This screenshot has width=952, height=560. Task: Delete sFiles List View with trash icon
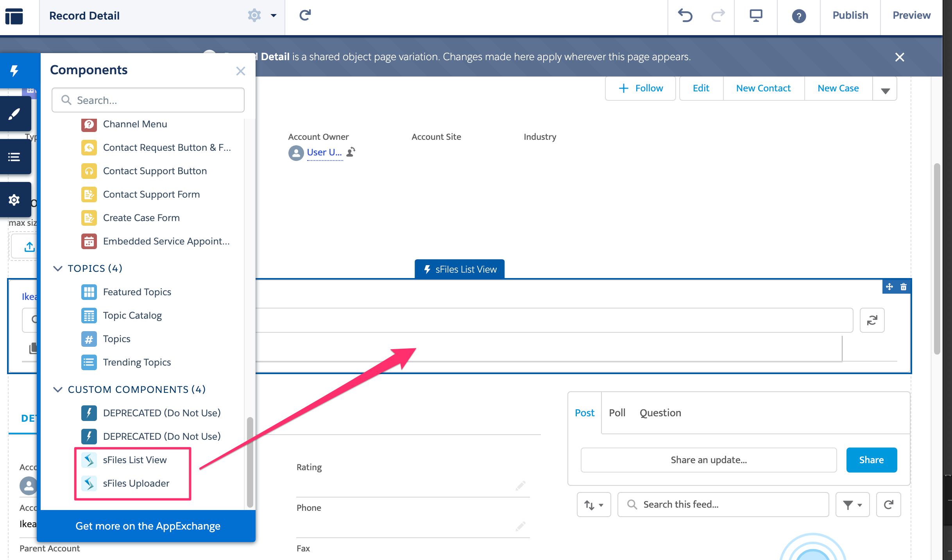point(904,287)
